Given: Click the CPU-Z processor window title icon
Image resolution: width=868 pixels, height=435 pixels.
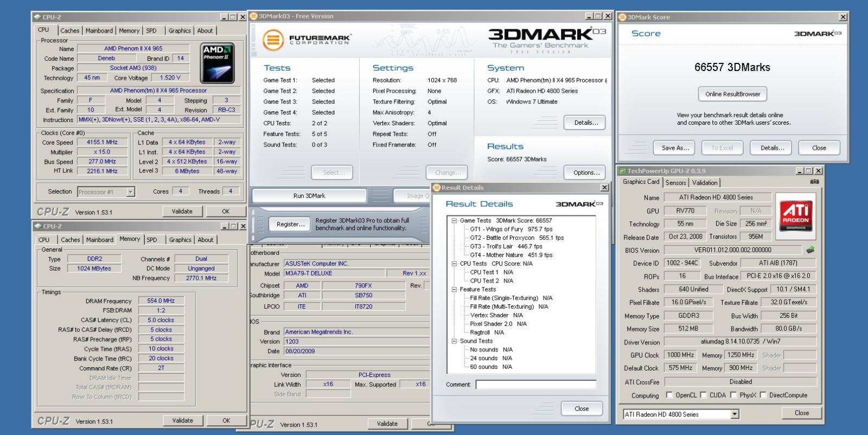Looking at the screenshot, I should click(x=37, y=17).
